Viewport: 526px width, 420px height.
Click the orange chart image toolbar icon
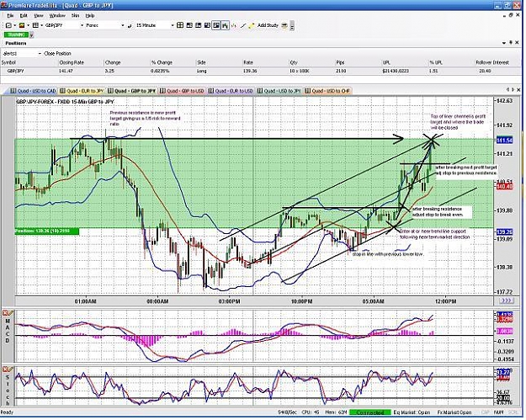point(22,25)
